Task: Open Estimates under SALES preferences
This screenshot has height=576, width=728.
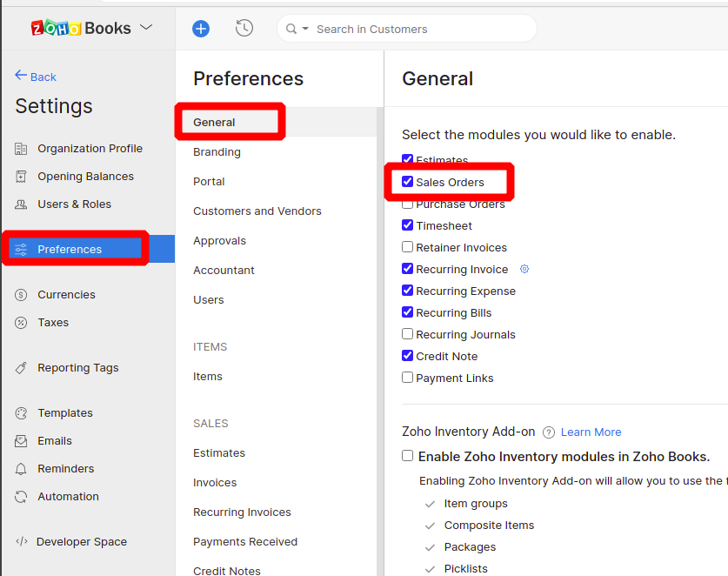Action: [219, 453]
